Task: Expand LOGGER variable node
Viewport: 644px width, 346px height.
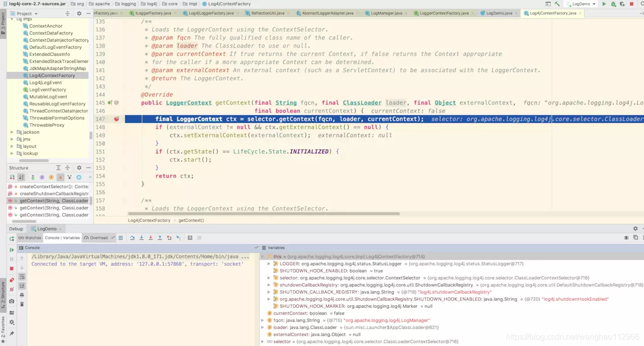Action: 269,264
